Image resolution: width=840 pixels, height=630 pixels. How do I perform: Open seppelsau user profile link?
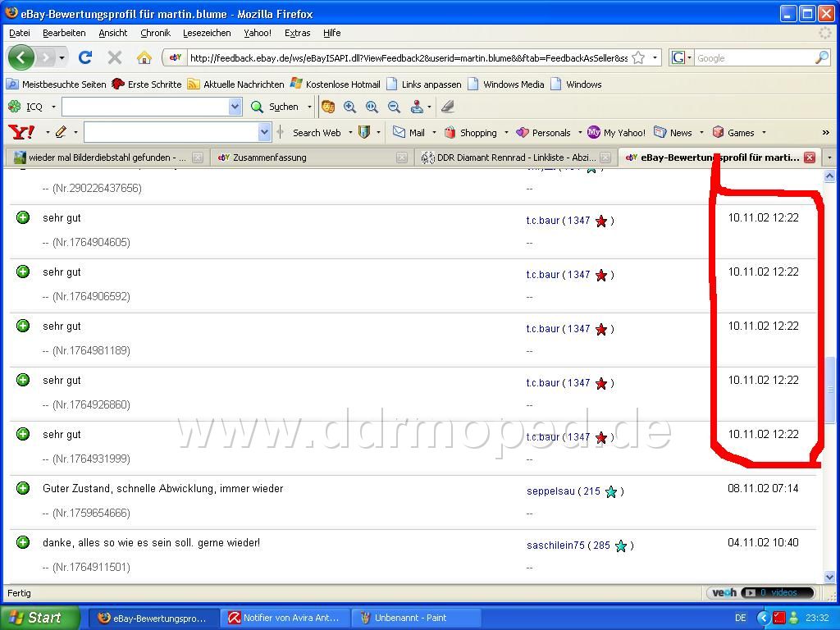pyautogui.click(x=550, y=491)
